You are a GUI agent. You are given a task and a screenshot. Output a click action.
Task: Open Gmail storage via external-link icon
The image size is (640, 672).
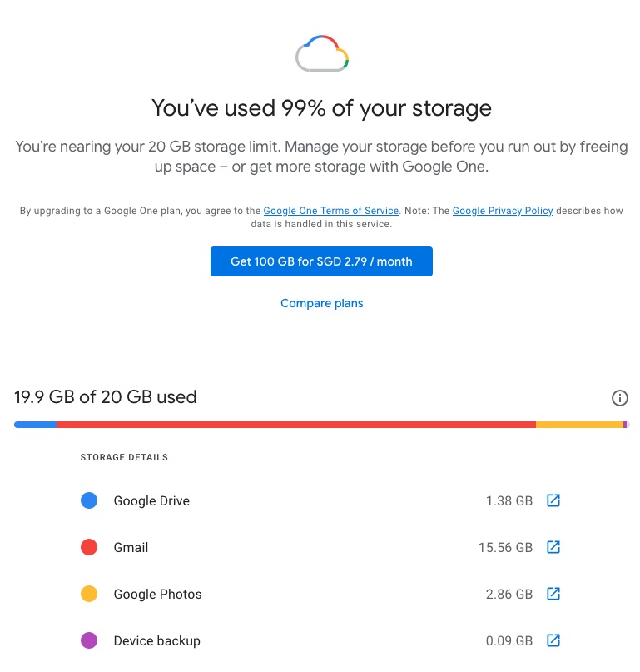point(553,547)
